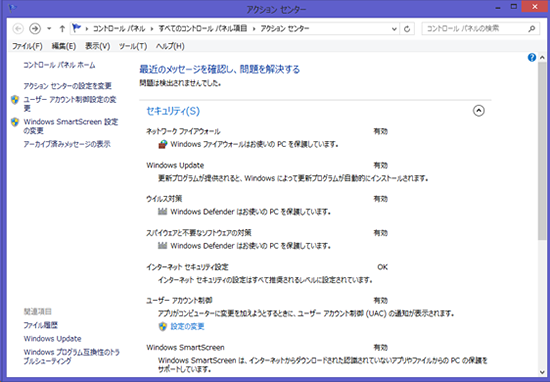Click shield icon beside ユーザー アカウント制御設定の変更
The width and height of the screenshot is (550, 382).
[15, 100]
